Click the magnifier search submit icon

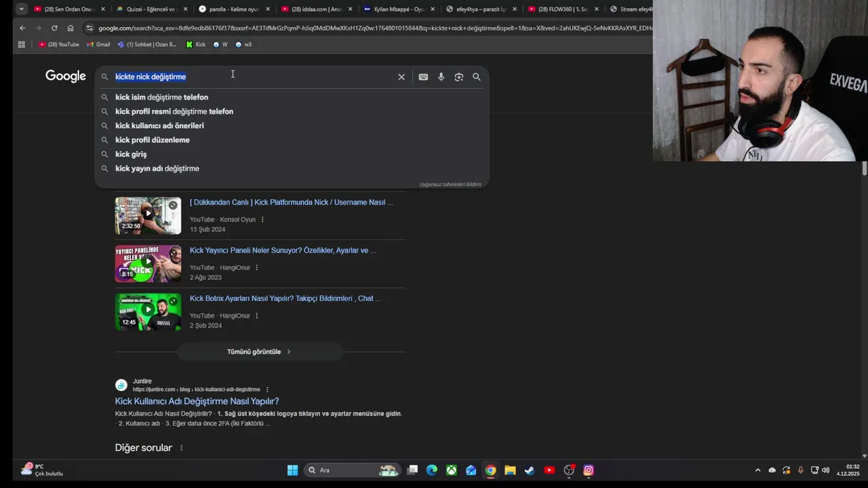477,77
